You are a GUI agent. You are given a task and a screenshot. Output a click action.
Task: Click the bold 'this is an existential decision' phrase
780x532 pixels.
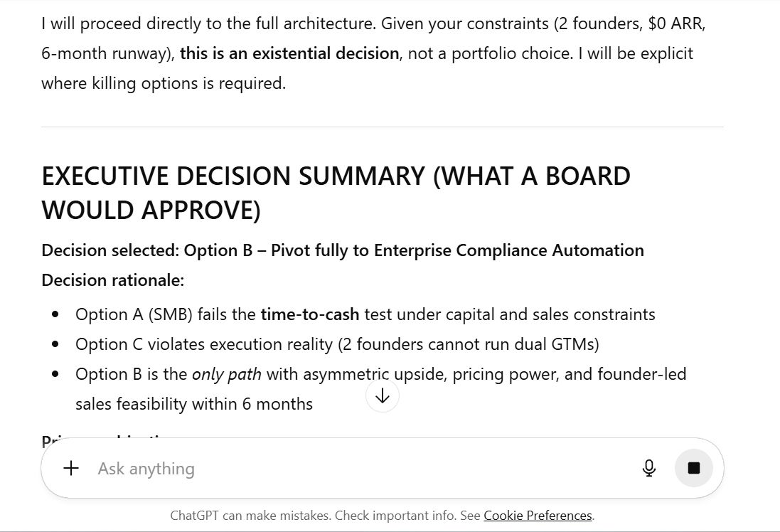[x=289, y=53]
